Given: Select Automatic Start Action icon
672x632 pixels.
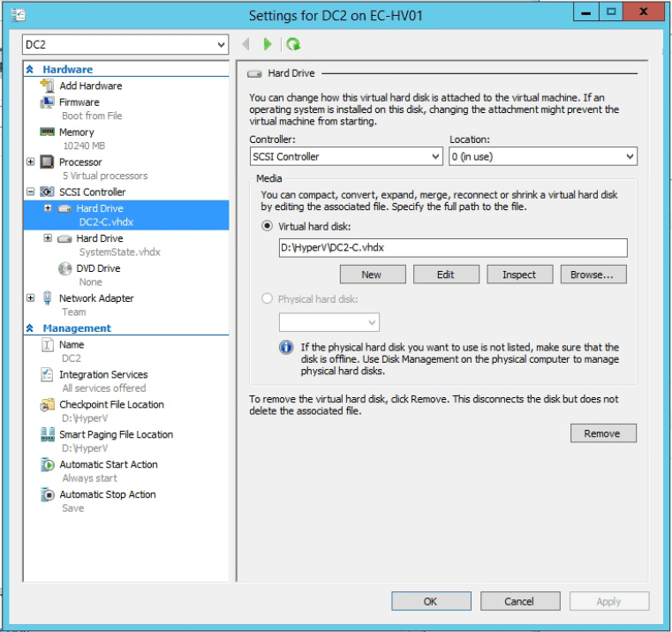Looking at the screenshot, I should coord(48,465).
